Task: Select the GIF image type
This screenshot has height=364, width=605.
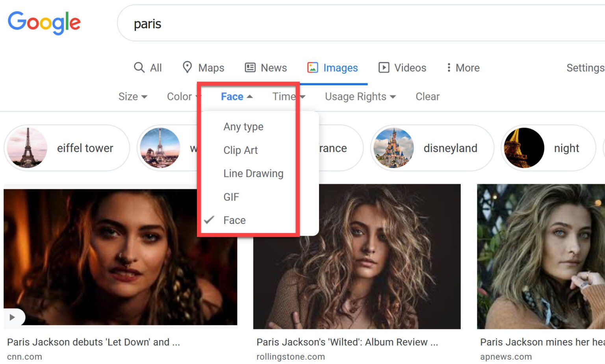Action: coord(231,197)
